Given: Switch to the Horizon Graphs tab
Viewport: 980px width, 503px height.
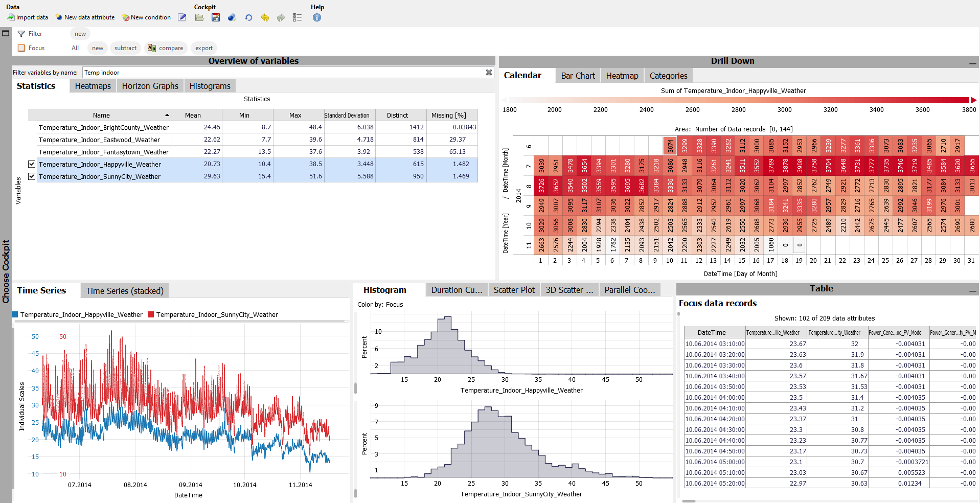Looking at the screenshot, I should tap(150, 86).
